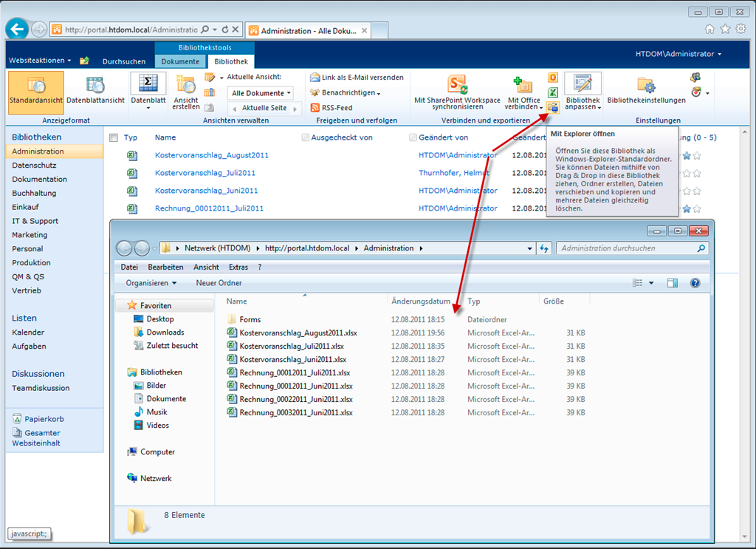Image resolution: width=756 pixels, height=549 pixels.
Task: Open workflow settings dropdown arrow
Action: [707, 92]
